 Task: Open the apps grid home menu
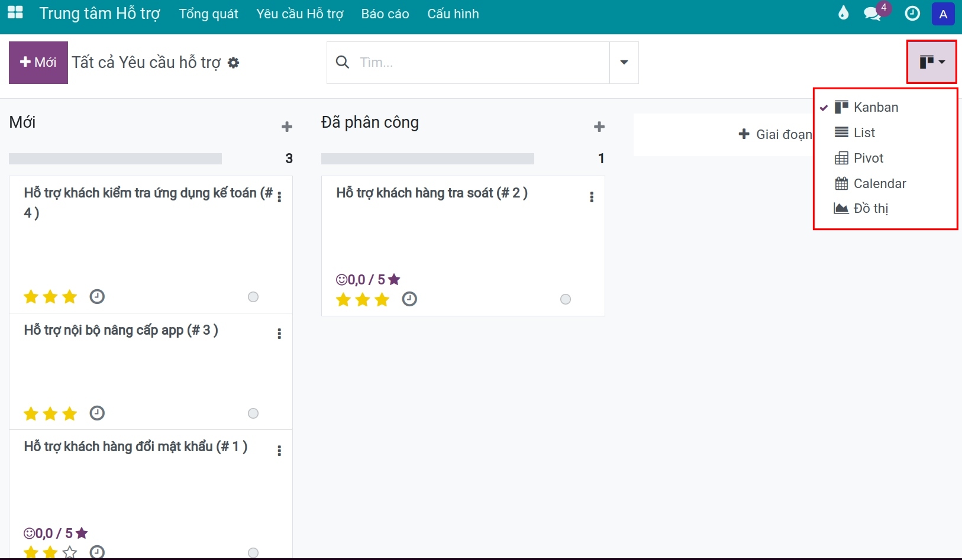pos(15,13)
